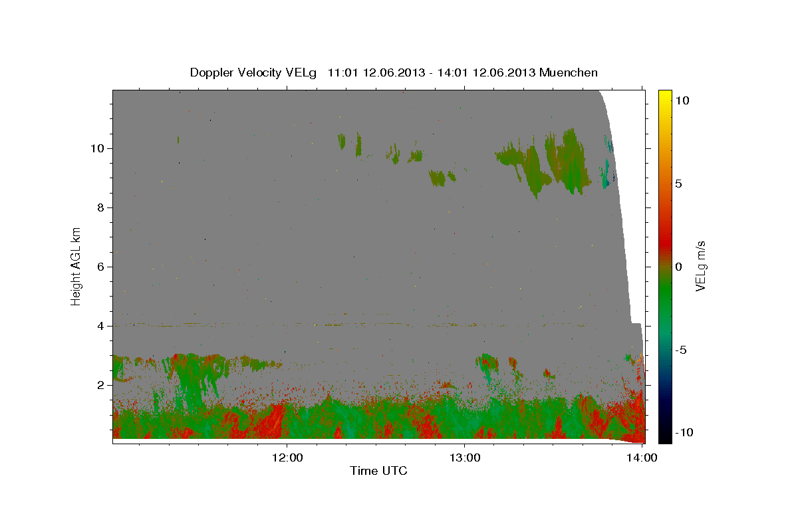
Task: Click the colorbar value 5 label
Action: tap(679, 184)
